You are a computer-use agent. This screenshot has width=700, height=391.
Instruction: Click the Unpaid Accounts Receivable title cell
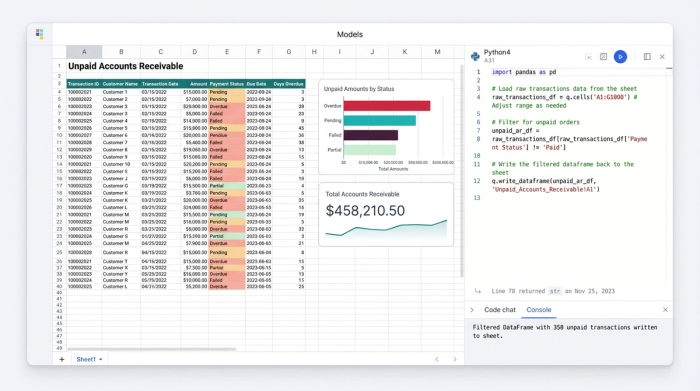[125, 66]
